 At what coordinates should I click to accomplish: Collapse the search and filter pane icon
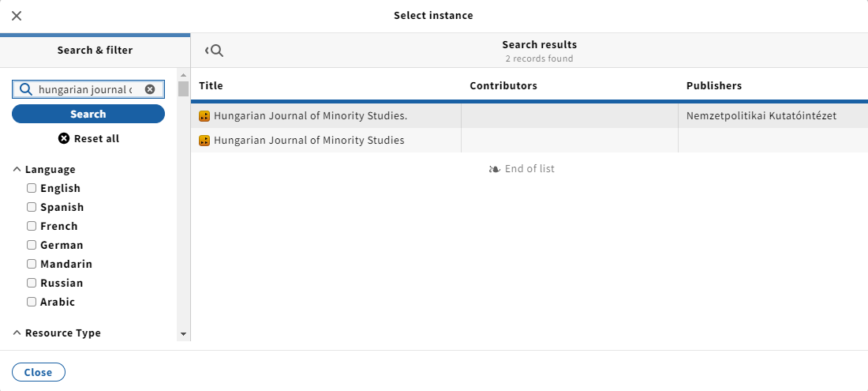point(214,51)
